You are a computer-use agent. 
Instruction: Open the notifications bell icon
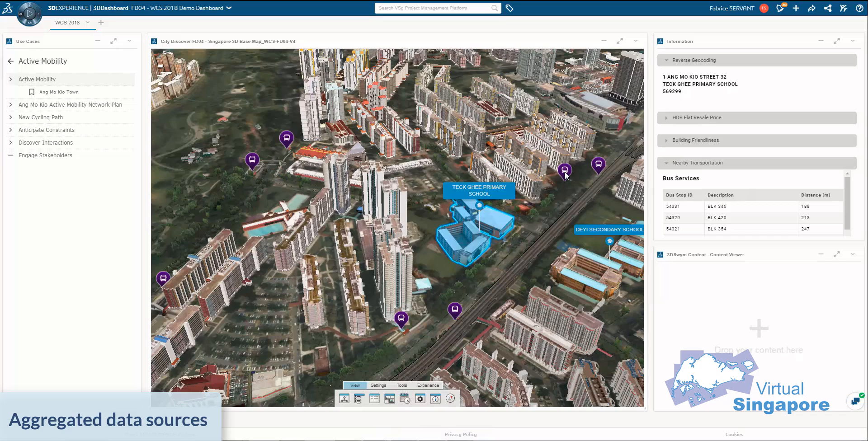(x=780, y=8)
